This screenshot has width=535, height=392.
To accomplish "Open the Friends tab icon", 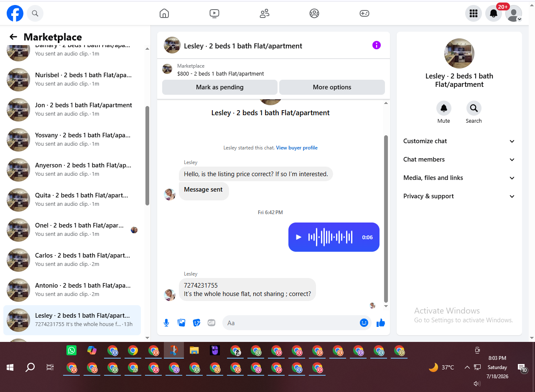I will tap(265, 13).
